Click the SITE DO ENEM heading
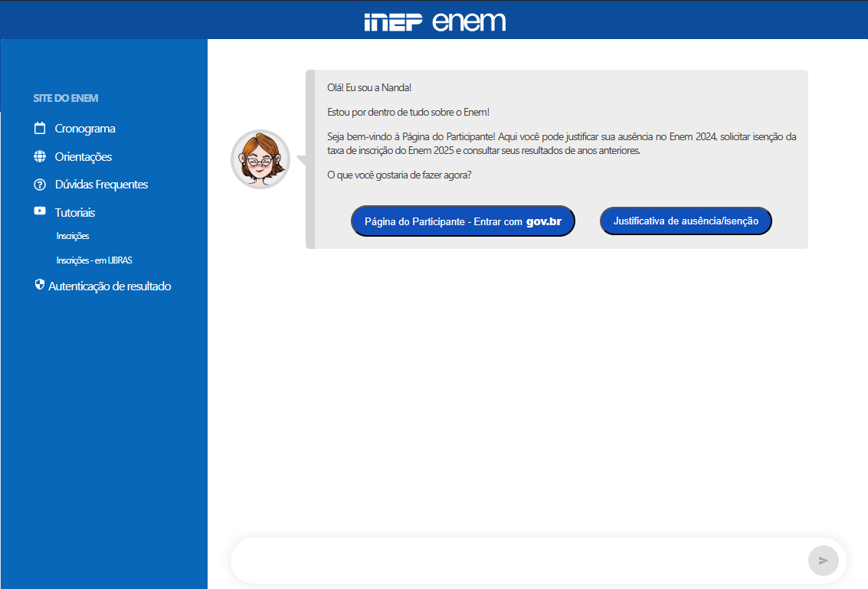 pos(66,98)
